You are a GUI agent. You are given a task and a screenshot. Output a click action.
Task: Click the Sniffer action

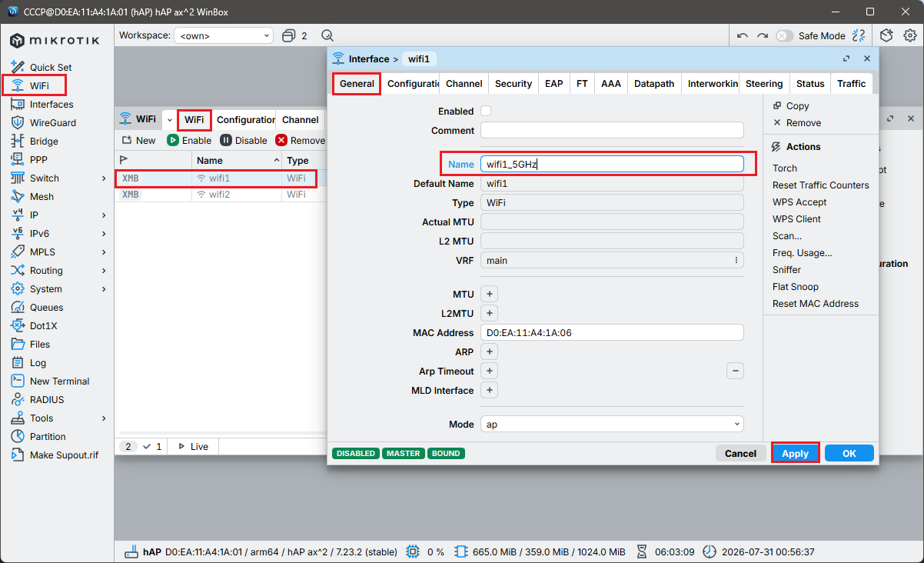pyautogui.click(x=787, y=270)
